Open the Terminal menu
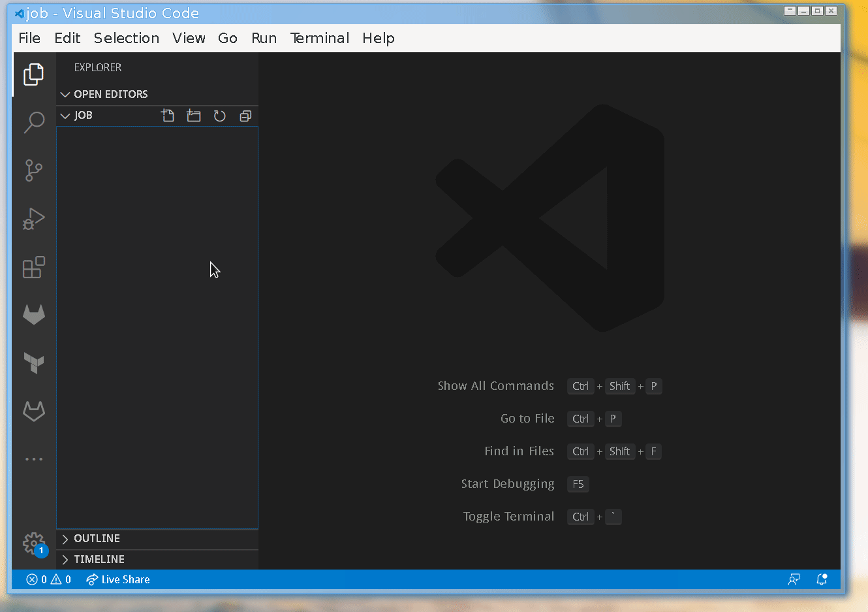Image resolution: width=868 pixels, height=612 pixels. tap(320, 38)
